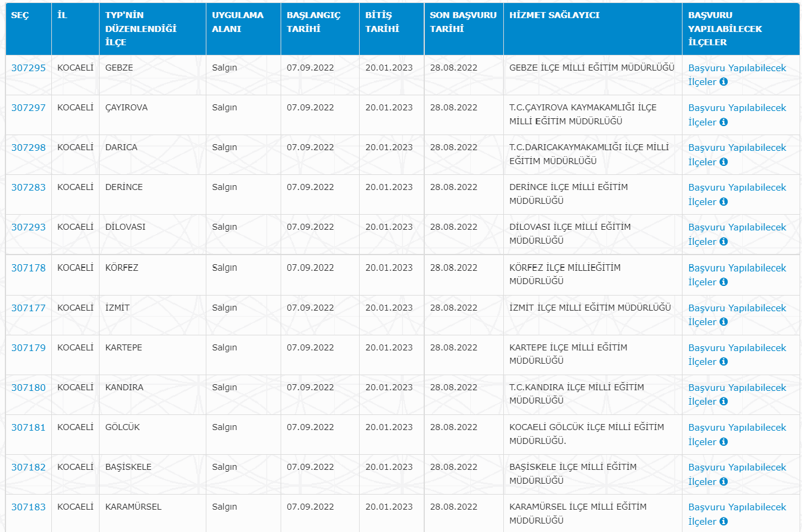Click the info icon in the DARICA row
Viewport: 802px width, 532px height.
(724, 162)
